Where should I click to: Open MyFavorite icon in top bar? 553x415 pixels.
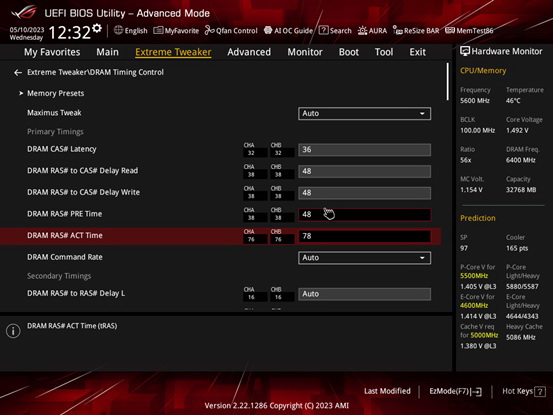coord(158,30)
